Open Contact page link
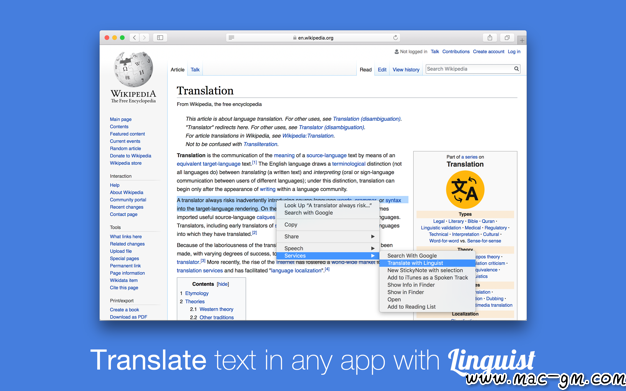 pos(124,214)
